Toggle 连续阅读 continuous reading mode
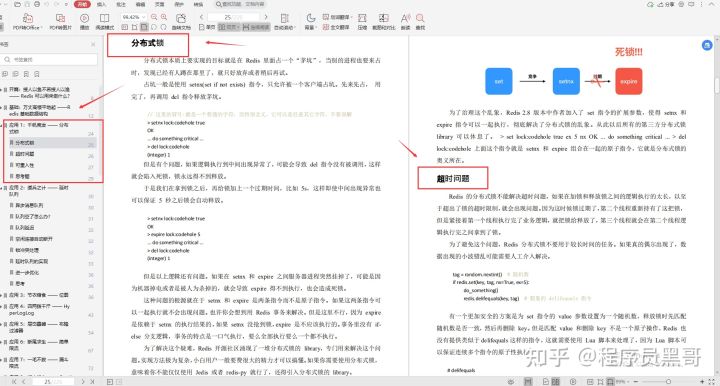Image resolution: width=720 pixels, height=386 pixels. point(256,28)
